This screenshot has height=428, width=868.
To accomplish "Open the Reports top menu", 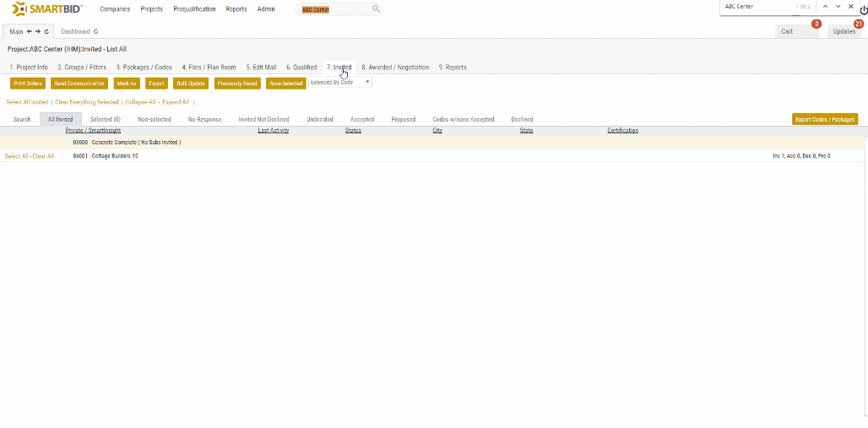I will tap(236, 8).
